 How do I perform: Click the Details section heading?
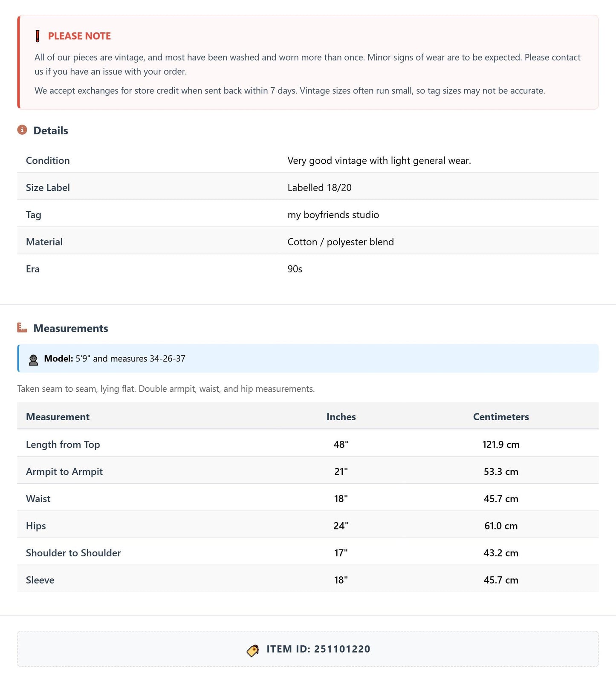[x=51, y=130]
